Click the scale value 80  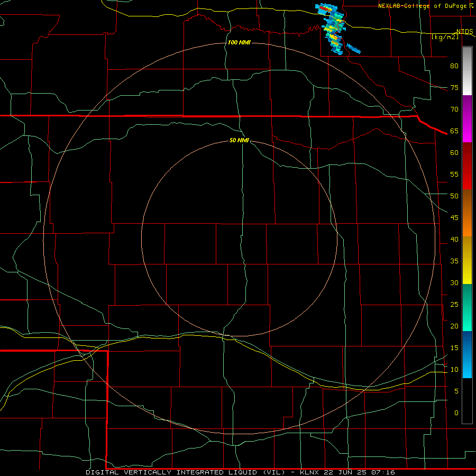pos(454,66)
